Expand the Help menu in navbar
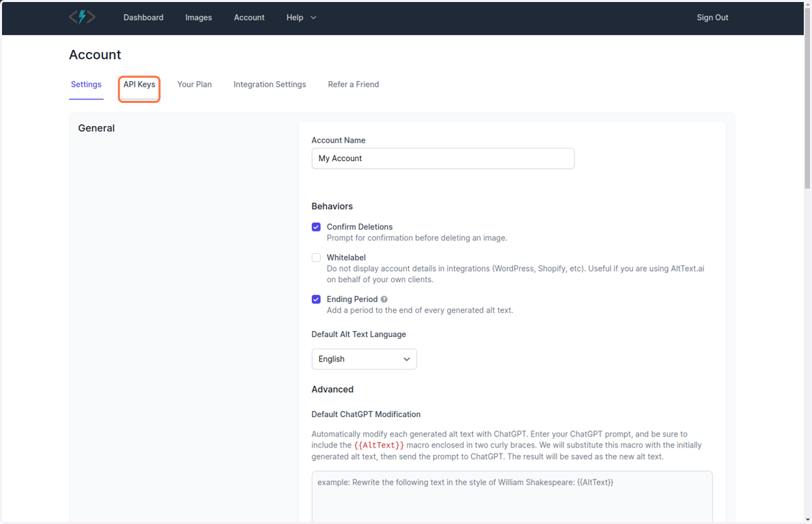The height and width of the screenshot is (524, 812). coord(301,18)
